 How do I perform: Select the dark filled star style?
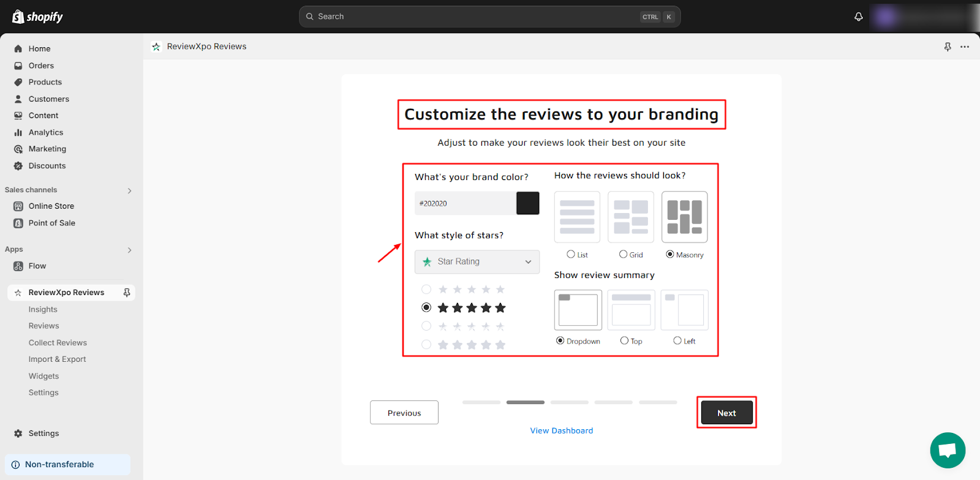click(426, 307)
